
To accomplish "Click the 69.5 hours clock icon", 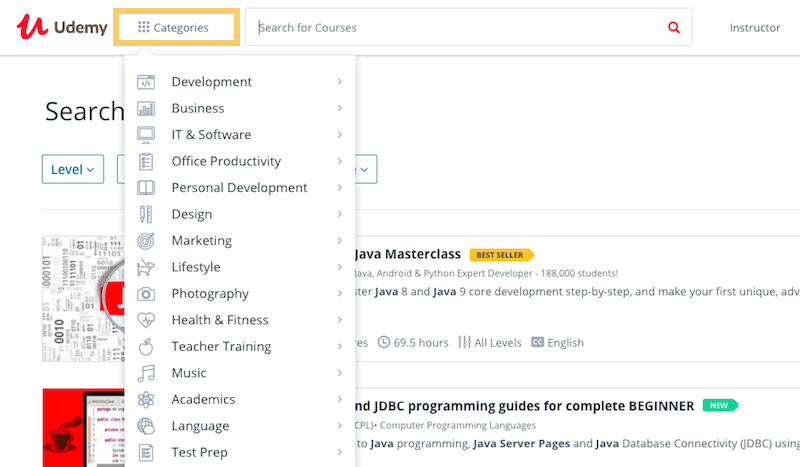I will pyautogui.click(x=384, y=342).
